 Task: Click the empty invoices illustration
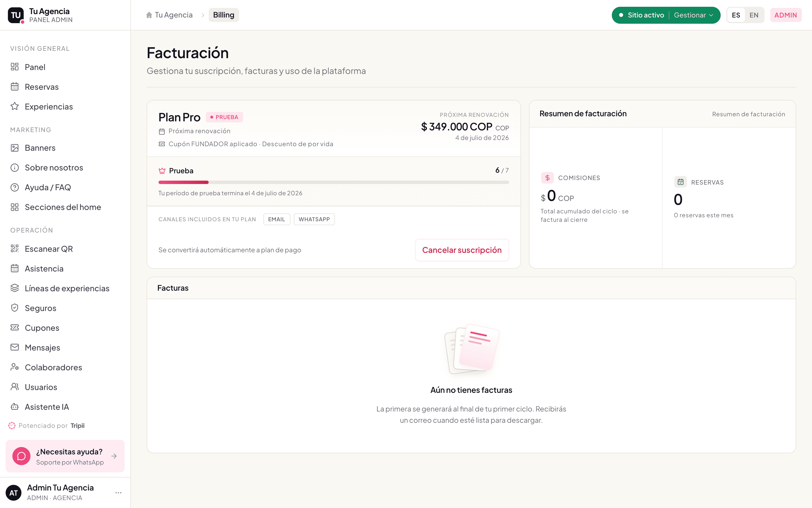[x=471, y=349]
